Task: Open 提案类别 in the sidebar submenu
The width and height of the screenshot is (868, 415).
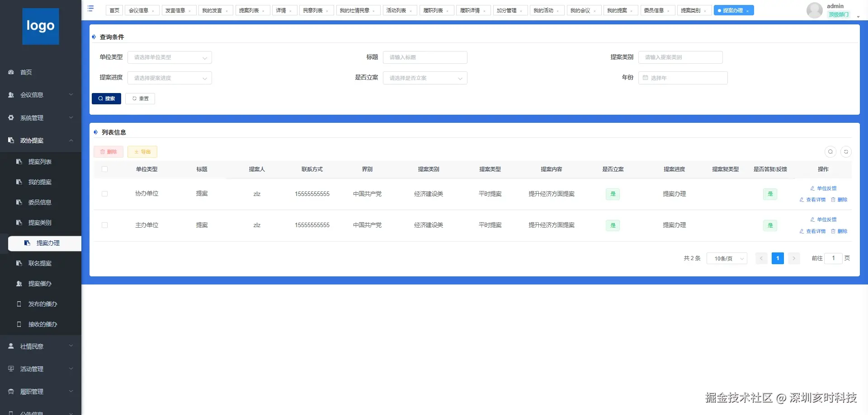Action: [41, 223]
